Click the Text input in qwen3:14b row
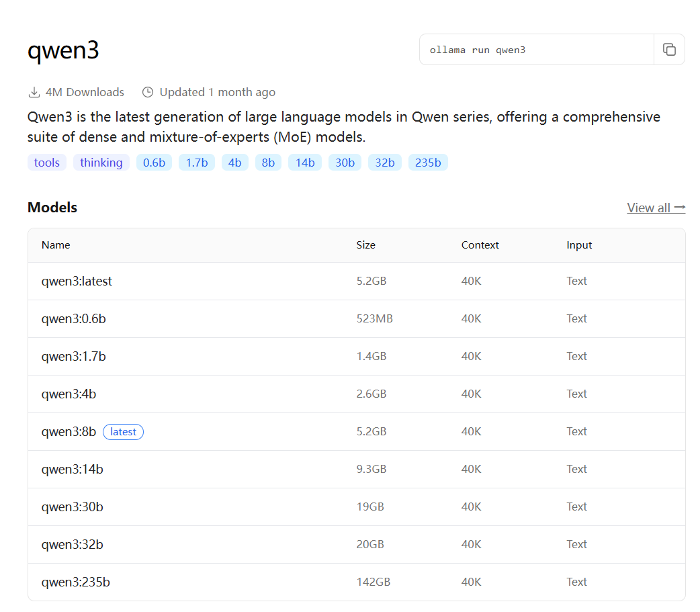The height and width of the screenshot is (612, 700). [x=577, y=469]
